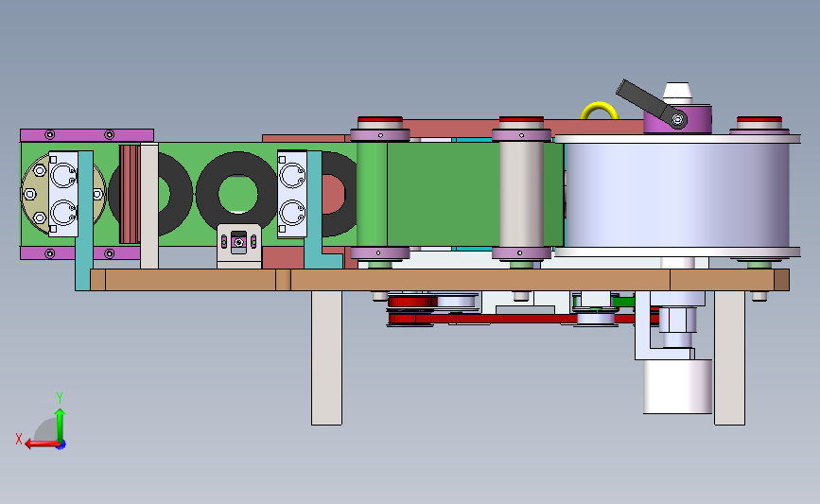The width and height of the screenshot is (820, 504).
Task: Select the top purple bar with two bolts
Action: [87, 135]
